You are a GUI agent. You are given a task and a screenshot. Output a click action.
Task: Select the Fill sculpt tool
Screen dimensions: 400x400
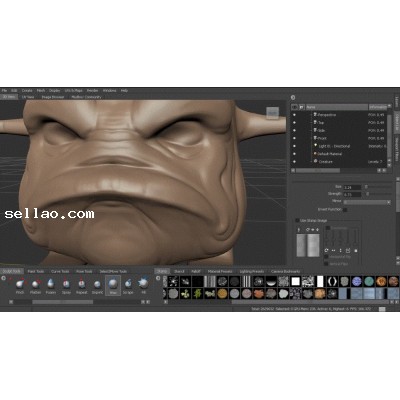point(144,286)
